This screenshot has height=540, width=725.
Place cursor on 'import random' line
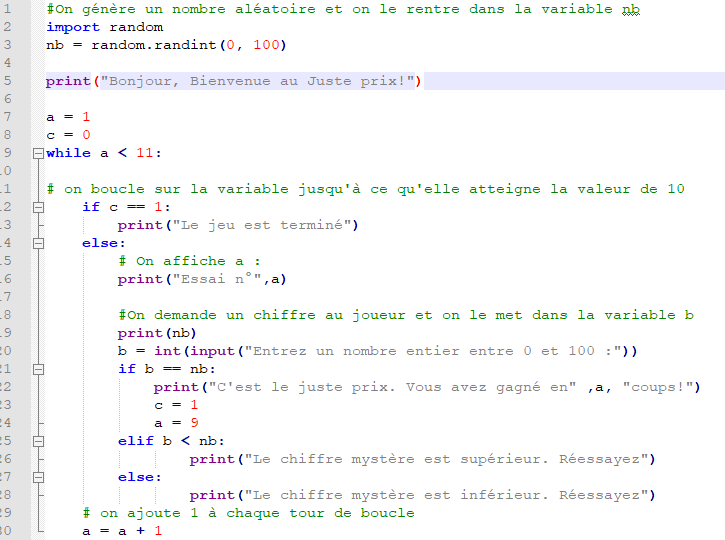click(x=104, y=27)
